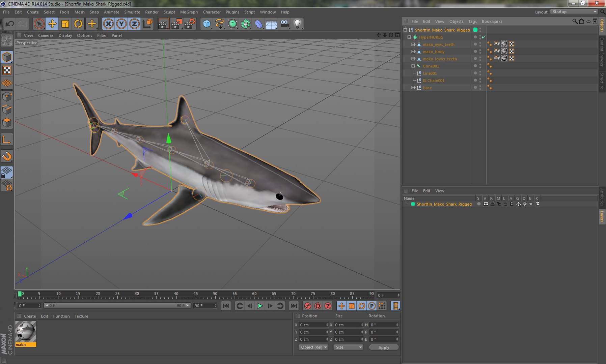The width and height of the screenshot is (606, 364).
Task: Open the deformer objects icon
Action: pyautogui.click(x=258, y=24)
